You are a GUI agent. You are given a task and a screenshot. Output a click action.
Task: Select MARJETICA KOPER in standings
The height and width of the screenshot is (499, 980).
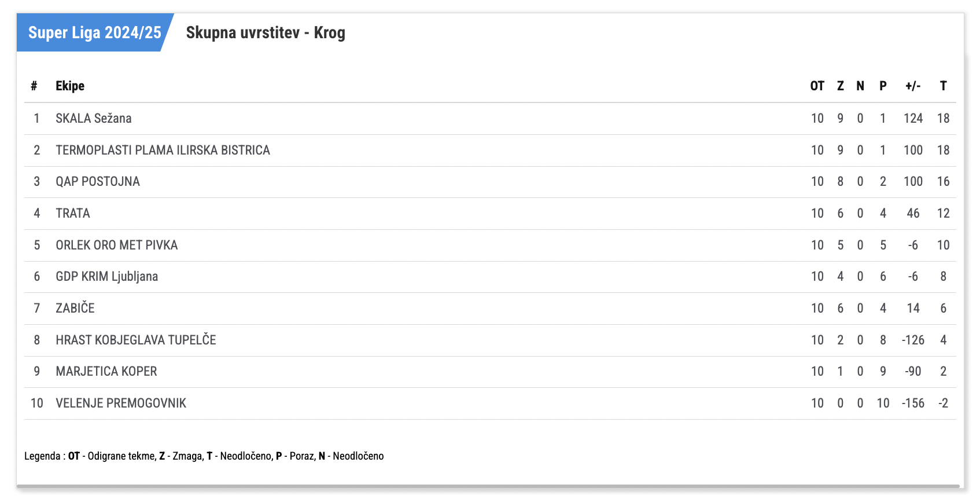point(106,371)
